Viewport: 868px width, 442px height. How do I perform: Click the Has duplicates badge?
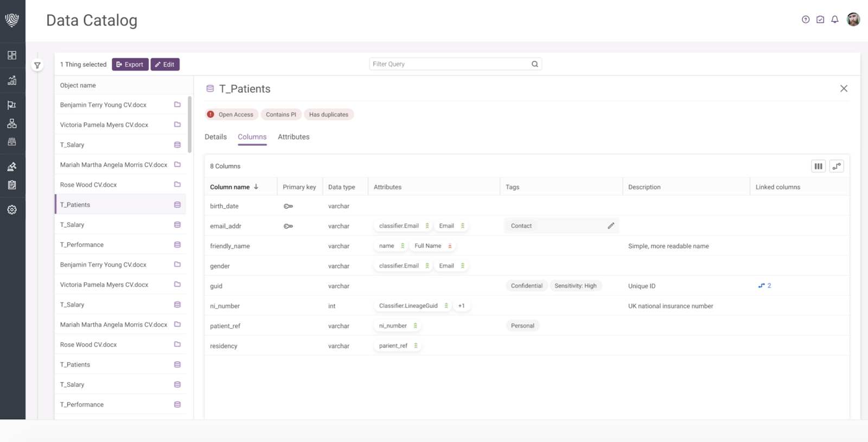[x=329, y=114]
